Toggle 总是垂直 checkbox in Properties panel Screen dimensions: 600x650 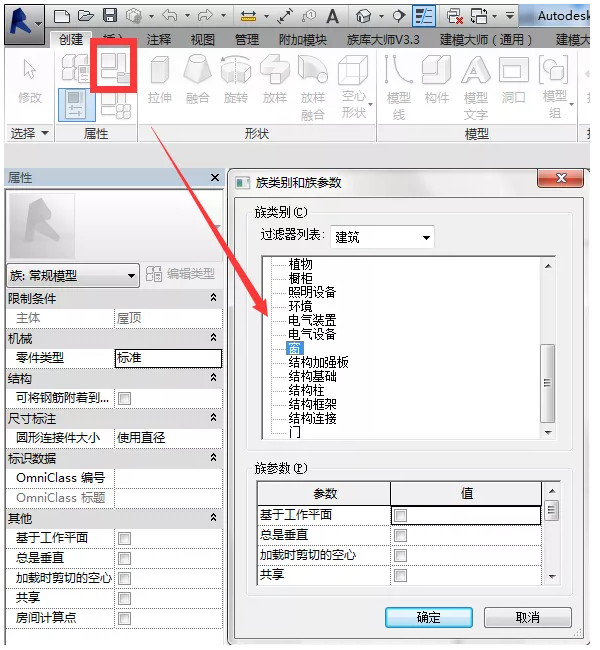click(124, 558)
